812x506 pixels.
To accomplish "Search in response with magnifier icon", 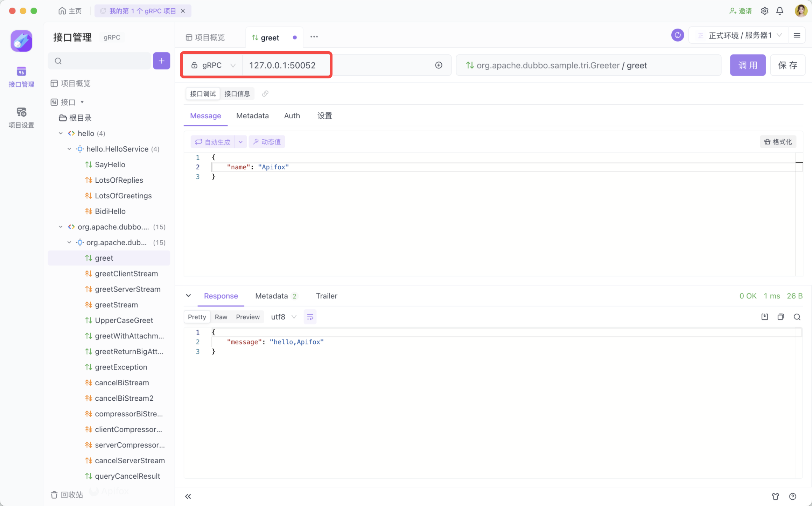I will coord(797,317).
